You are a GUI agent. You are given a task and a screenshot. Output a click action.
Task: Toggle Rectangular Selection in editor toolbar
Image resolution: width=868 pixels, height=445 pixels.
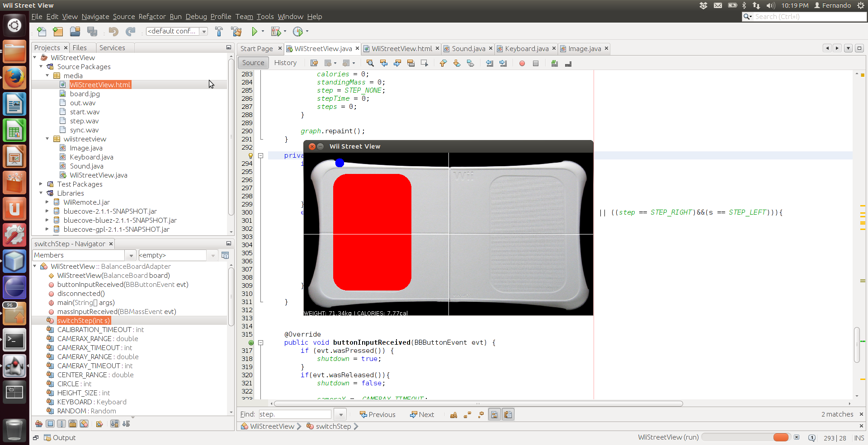(424, 63)
